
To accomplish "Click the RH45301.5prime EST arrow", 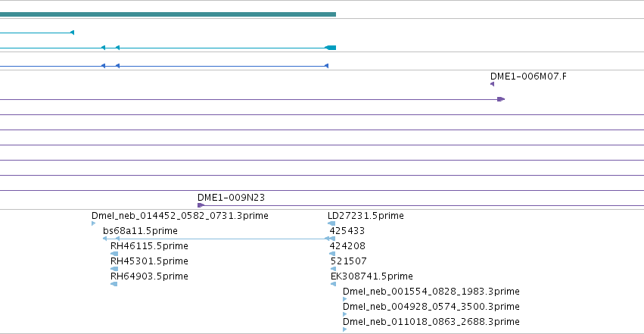I will 114,269.
